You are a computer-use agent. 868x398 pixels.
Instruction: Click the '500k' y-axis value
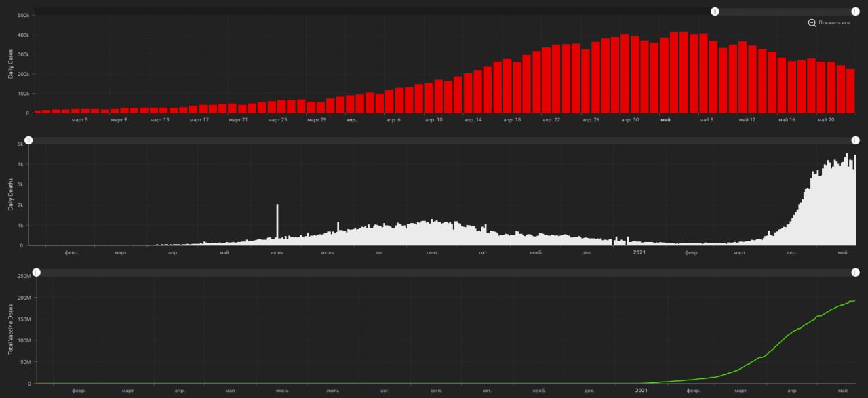(x=22, y=16)
